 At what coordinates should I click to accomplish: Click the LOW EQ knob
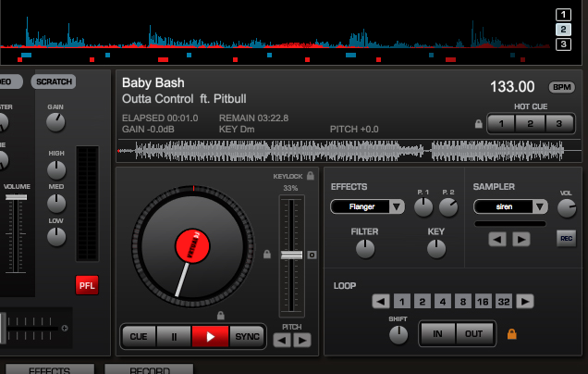click(x=56, y=237)
